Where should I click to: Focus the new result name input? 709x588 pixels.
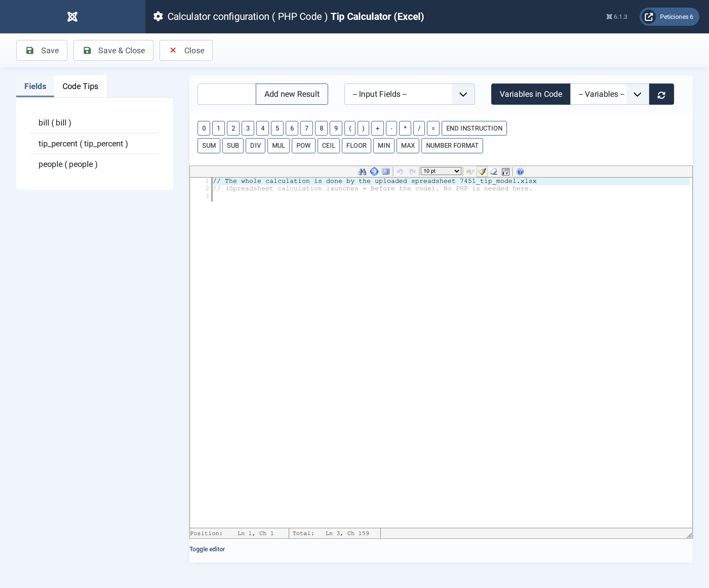(x=227, y=94)
